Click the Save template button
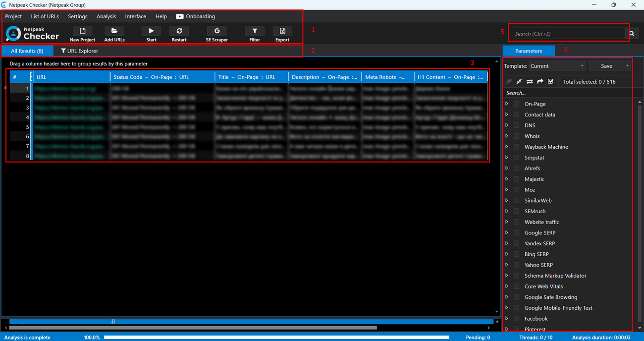Screen dimensions: 644x341 (606, 66)
